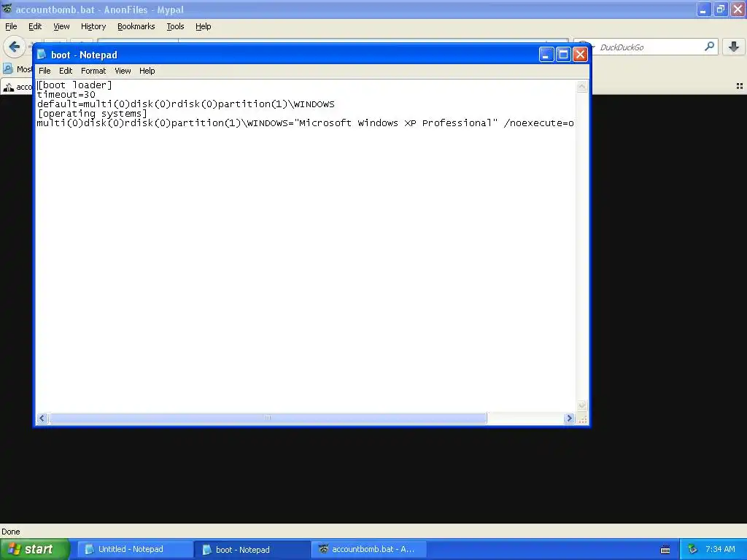Open the Windows Start menu
Image resolution: width=747 pixels, height=560 pixels.
point(35,549)
